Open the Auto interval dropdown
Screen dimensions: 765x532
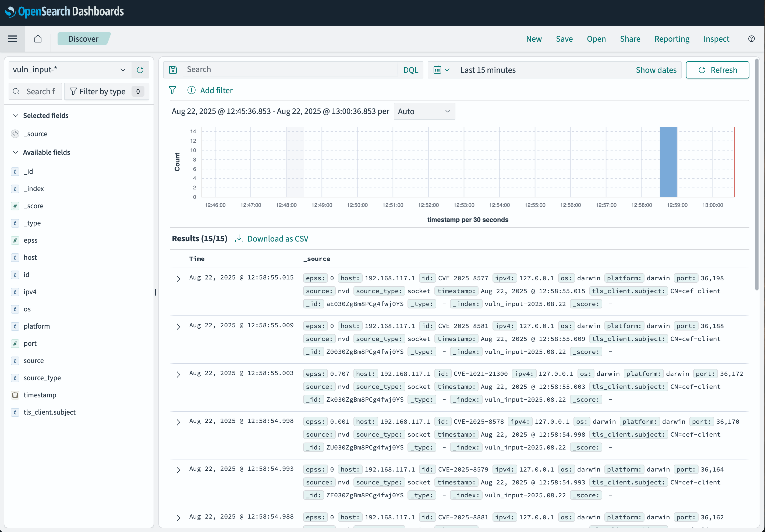pos(424,112)
